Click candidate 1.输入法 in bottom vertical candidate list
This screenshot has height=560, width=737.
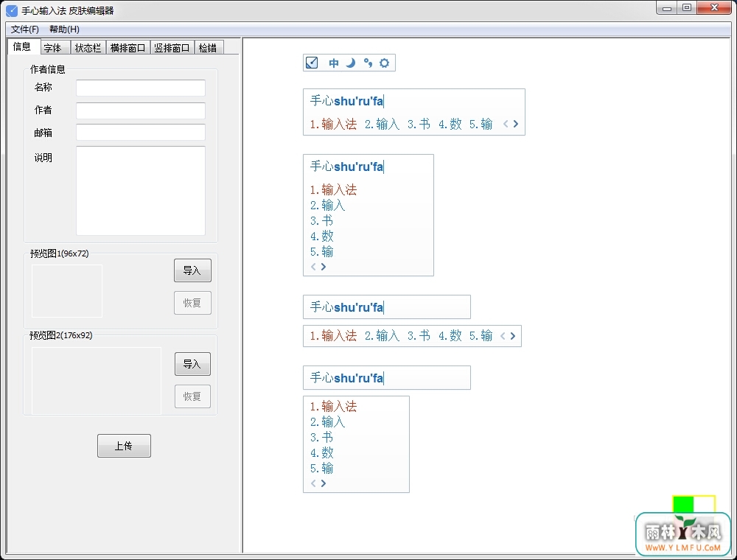click(333, 406)
